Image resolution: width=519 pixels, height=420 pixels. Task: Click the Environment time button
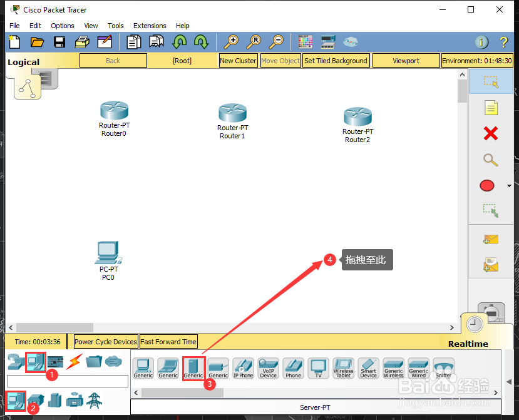(477, 61)
